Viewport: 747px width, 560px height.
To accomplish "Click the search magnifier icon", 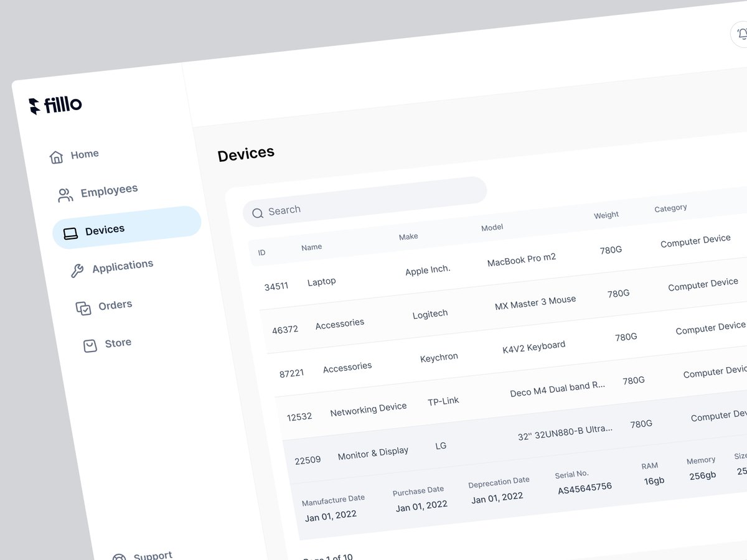I will [258, 213].
